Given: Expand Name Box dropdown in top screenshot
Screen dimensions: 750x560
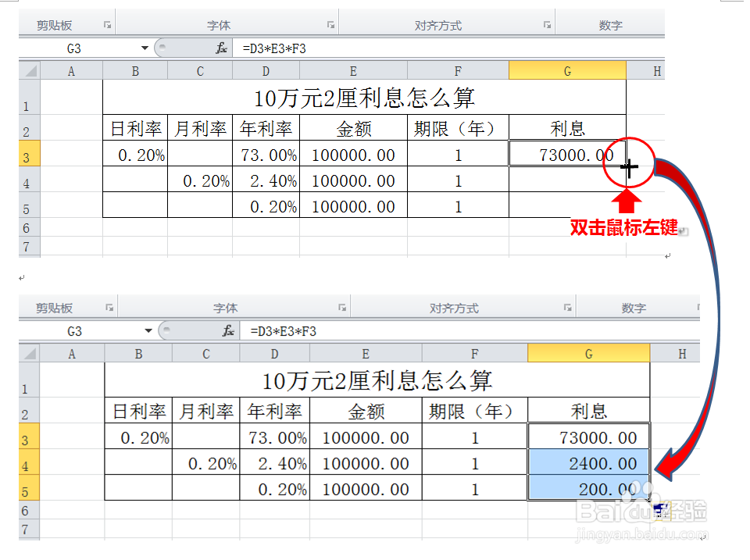Looking at the screenshot, I should (x=145, y=48).
